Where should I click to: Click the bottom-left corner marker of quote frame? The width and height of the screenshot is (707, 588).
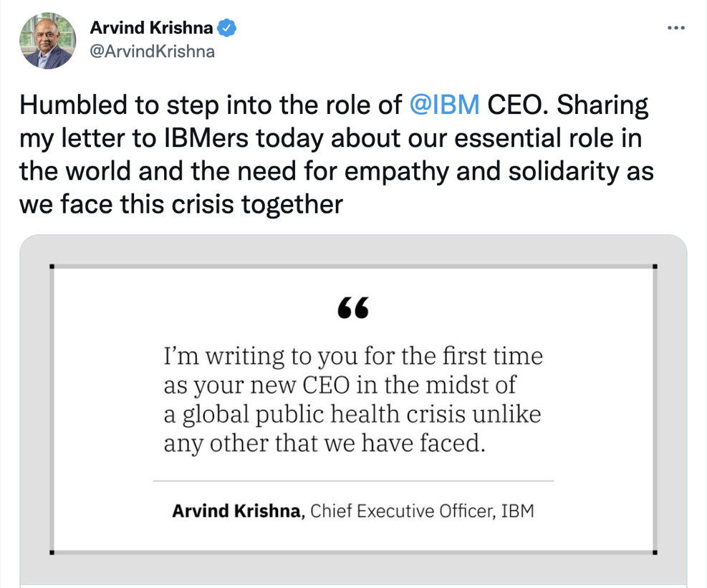52,552
